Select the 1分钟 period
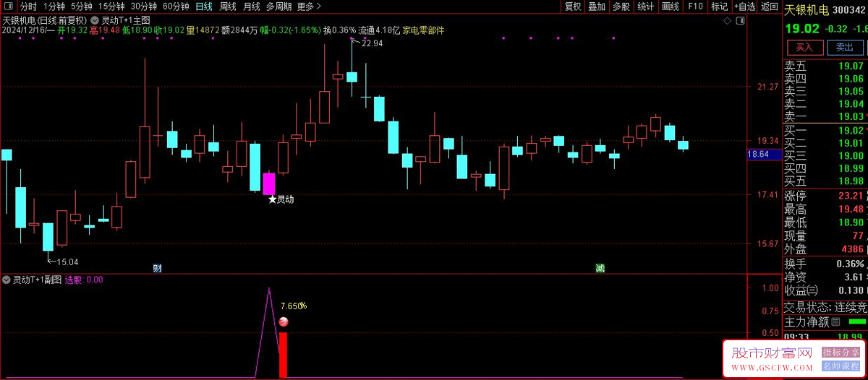The height and width of the screenshot is (380, 868). (54, 7)
